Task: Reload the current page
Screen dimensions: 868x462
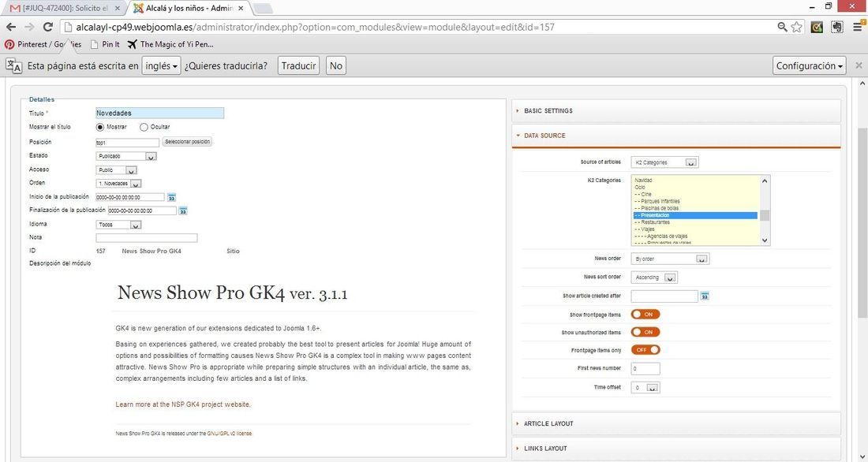Action: [x=47, y=27]
